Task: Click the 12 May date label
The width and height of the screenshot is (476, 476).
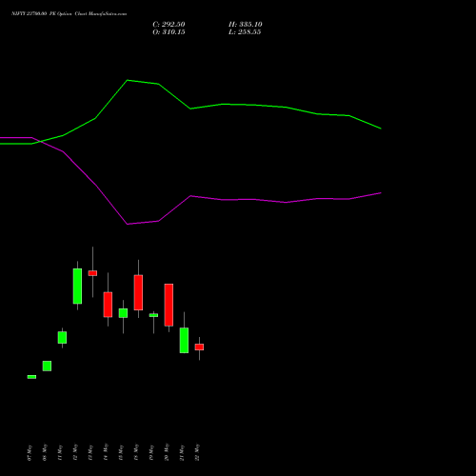Action: click(75, 452)
